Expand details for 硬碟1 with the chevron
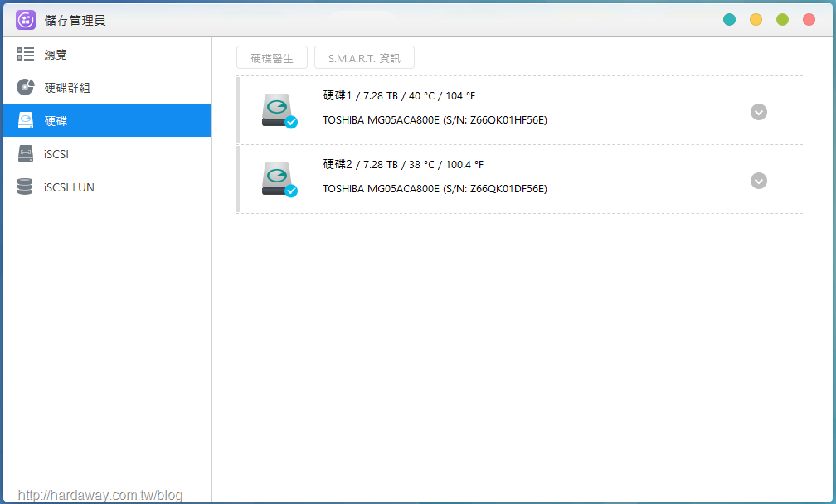 pos(758,112)
